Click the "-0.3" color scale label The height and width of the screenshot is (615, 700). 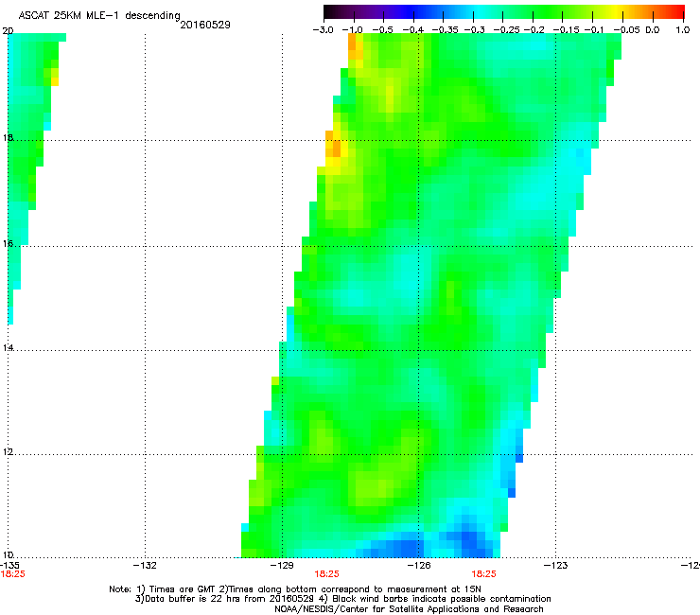click(x=474, y=30)
